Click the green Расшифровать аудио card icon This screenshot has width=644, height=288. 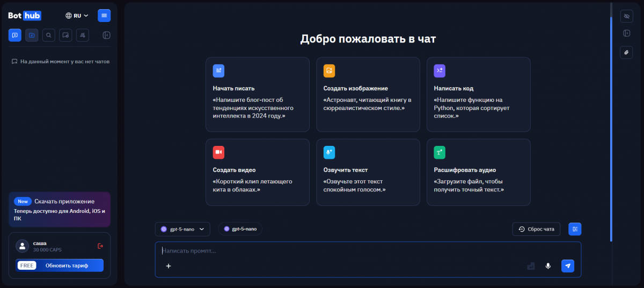440,152
